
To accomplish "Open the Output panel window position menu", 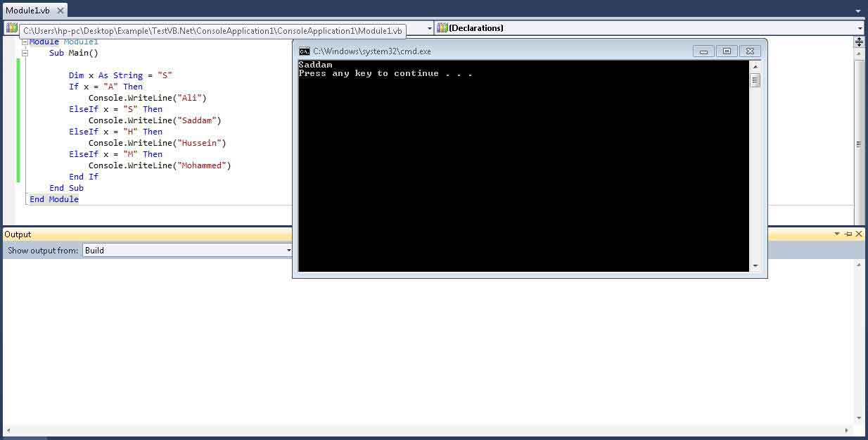I will coord(837,234).
